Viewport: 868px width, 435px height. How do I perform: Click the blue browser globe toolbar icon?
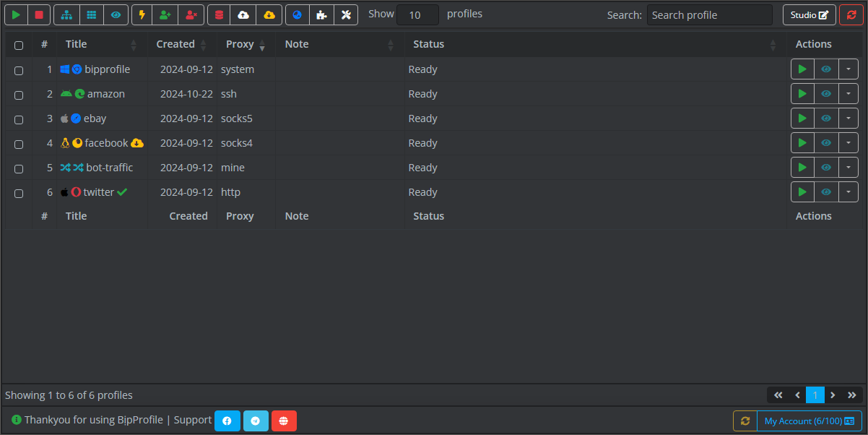[x=297, y=14]
